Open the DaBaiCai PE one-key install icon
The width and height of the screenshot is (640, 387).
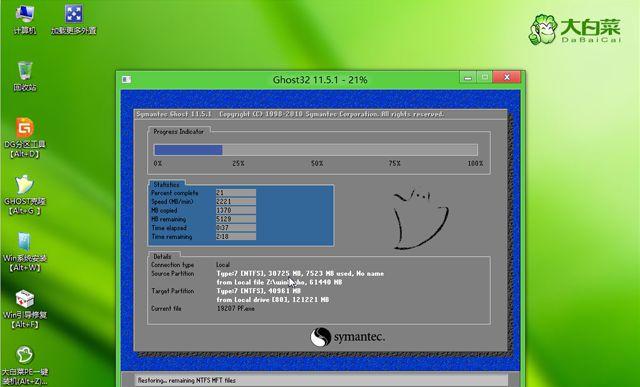pos(25,365)
